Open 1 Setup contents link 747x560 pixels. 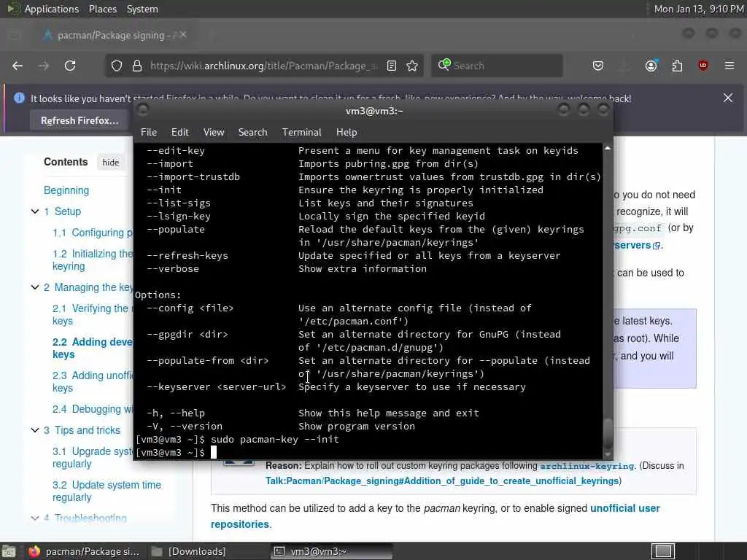[63, 211]
